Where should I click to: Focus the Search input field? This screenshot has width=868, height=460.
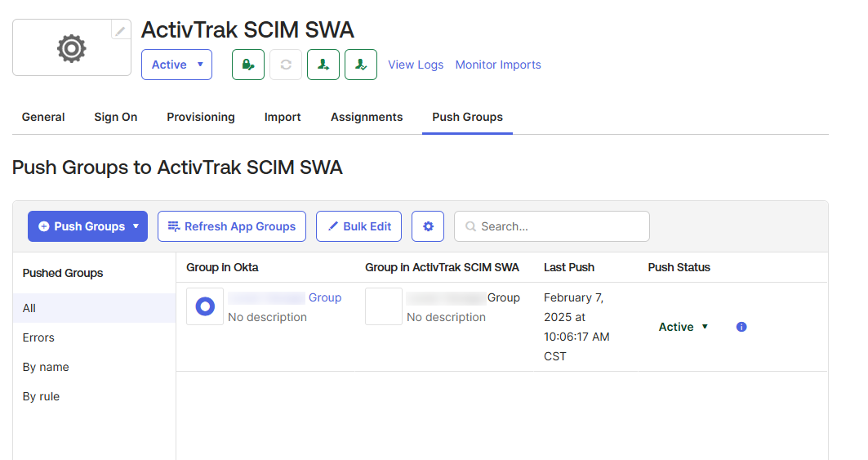552,226
